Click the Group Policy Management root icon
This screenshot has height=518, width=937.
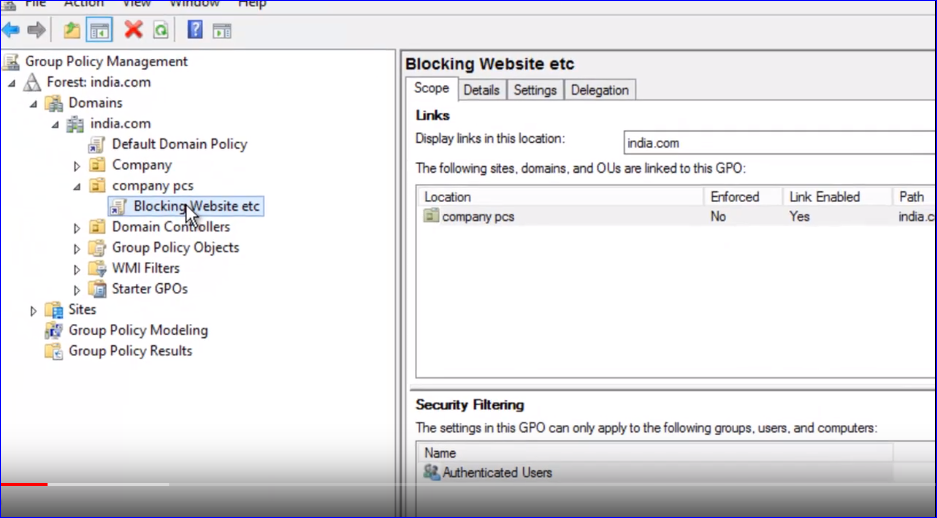pyautogui.click(x=11, y=62)
